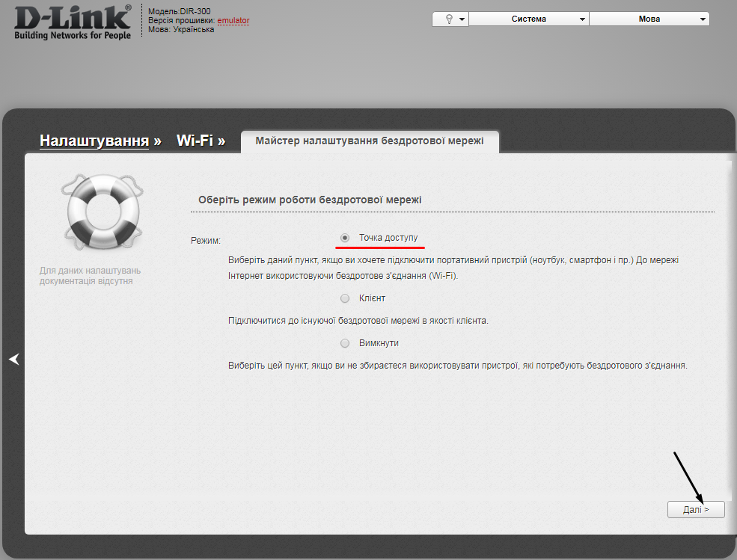Select the Клієнт radio button
The image size is (737, 560).
(x=345, y=298)
